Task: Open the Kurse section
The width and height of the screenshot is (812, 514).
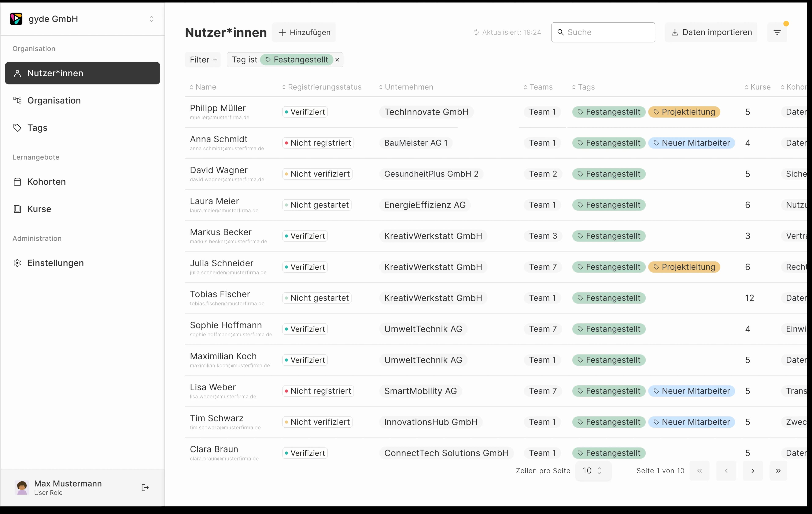Action: 82,209
